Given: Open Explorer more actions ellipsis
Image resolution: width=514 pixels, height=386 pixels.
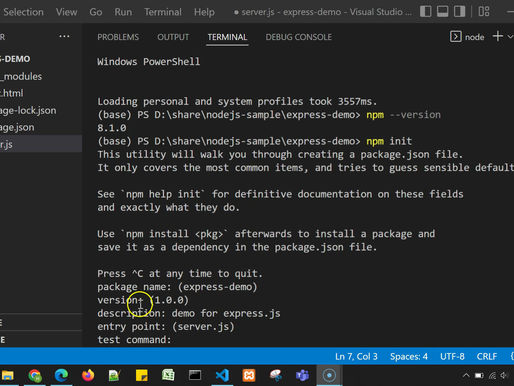Looking at the screenshot, I should click(x=64, y=36).
